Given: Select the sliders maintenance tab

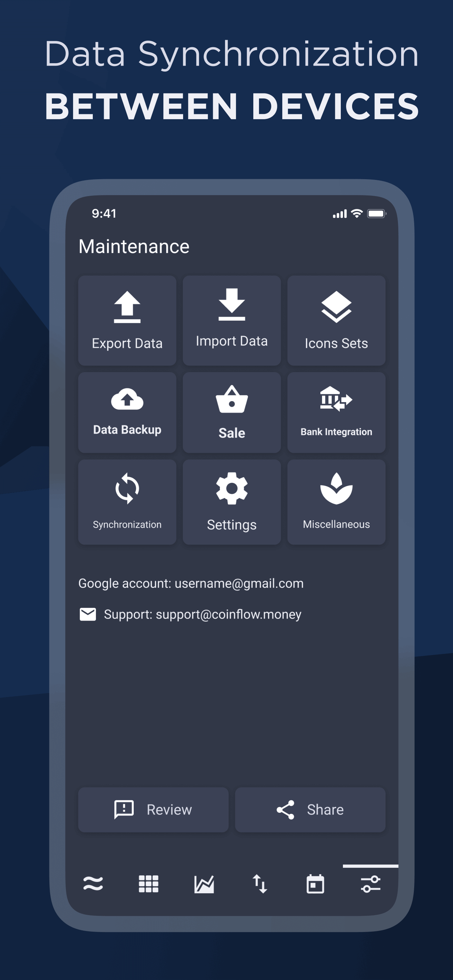Looking at the screenshot, I should pyautogui.click(x=370, y=884).
